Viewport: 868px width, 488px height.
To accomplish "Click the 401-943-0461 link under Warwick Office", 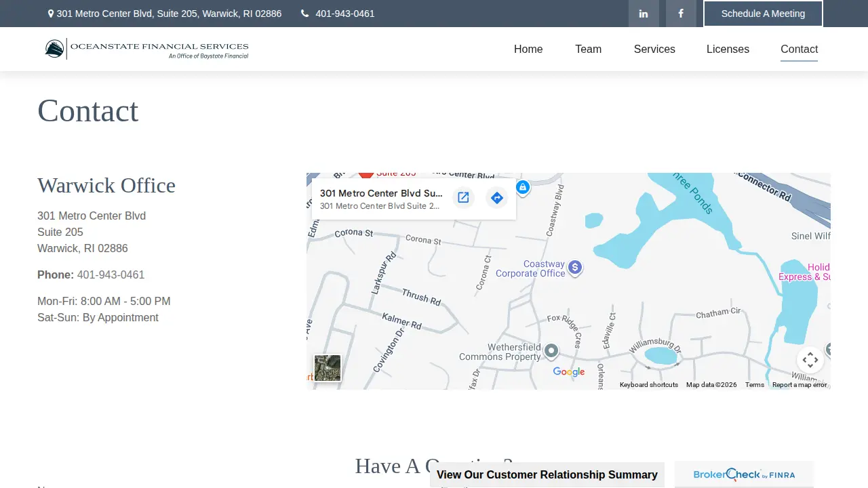I will click(x=111, y=274).
